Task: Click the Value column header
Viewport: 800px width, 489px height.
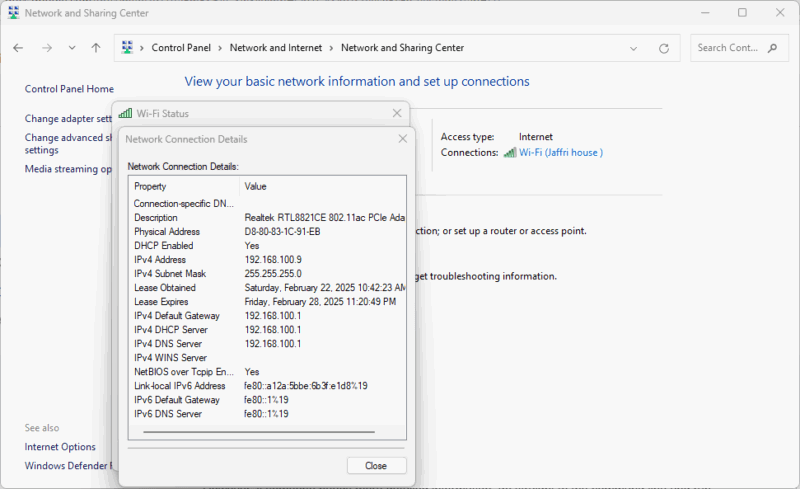Action: tap(256, 186)
